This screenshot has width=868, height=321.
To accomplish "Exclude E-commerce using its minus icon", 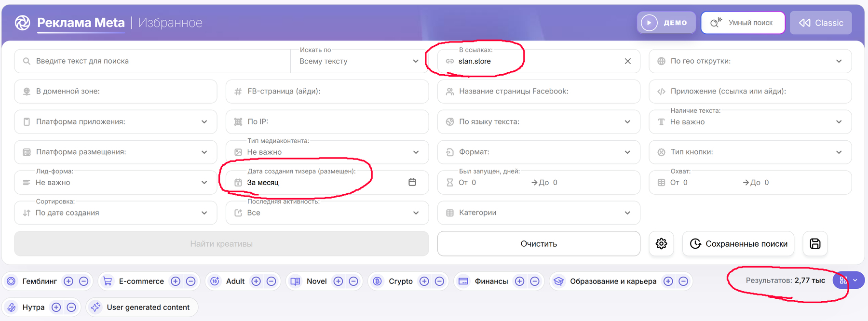I will (190, 281).
